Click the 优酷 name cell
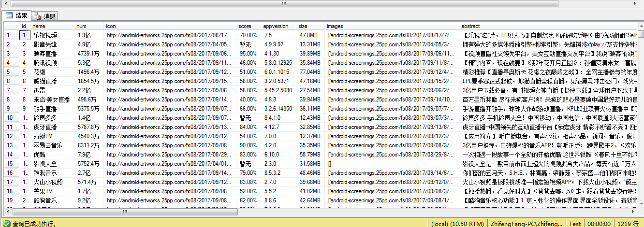 pyautogui.click(x=53, y=155)
